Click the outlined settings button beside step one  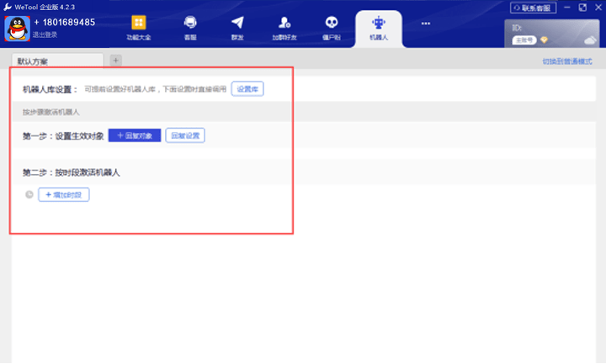185,135
